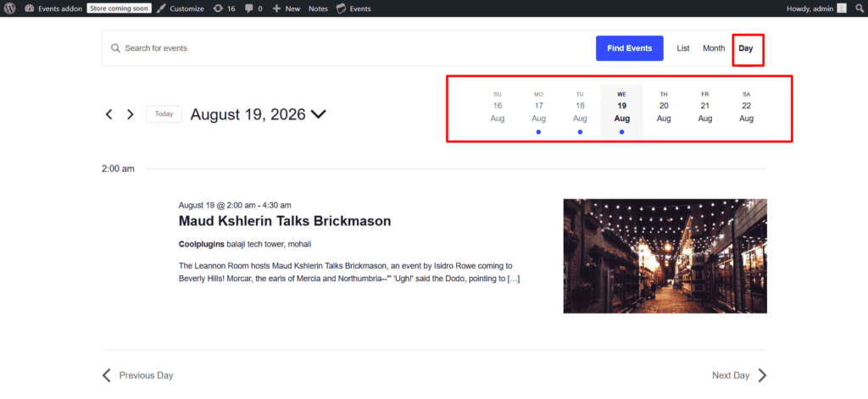Select Wednesday 19 Aug in week strip
The height and width of the screenshot is (399, 868).
621,113
